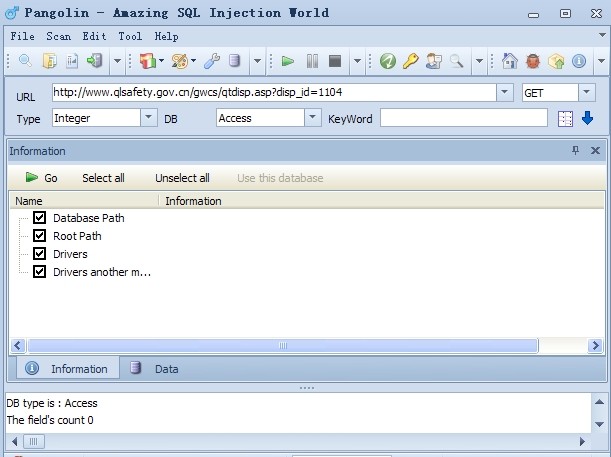Stop the scan with stop button

pyautogui.click(x=335, y=61)
